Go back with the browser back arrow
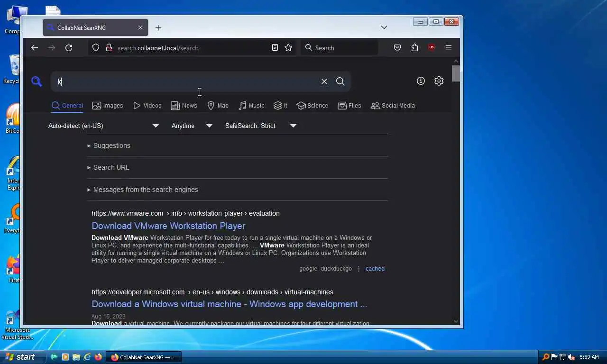The height and width of the screenshot is (364, 607). pos(35,48)
